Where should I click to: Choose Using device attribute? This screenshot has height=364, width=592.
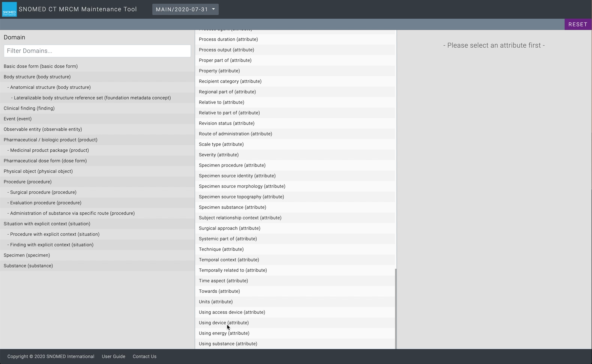coord(295,323)
